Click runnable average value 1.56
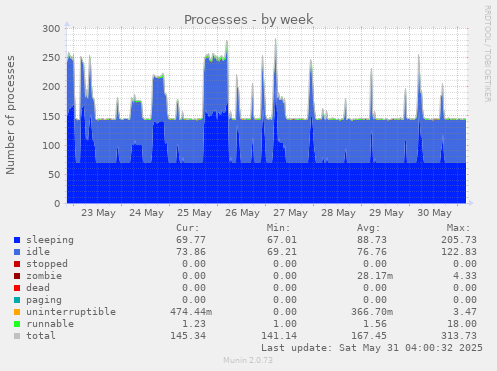 [375, 324]
